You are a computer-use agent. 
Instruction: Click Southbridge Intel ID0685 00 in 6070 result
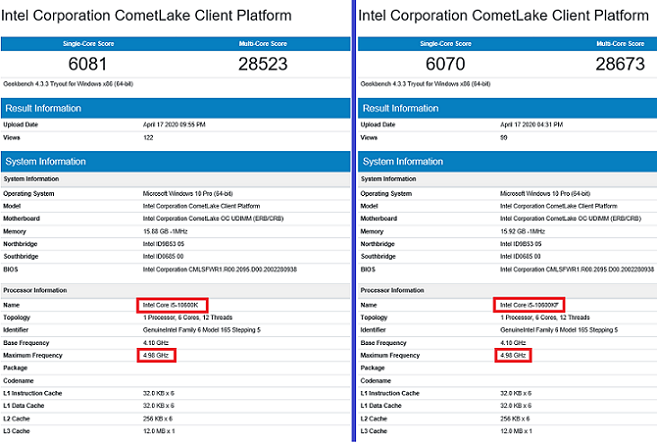click(520, 256)
